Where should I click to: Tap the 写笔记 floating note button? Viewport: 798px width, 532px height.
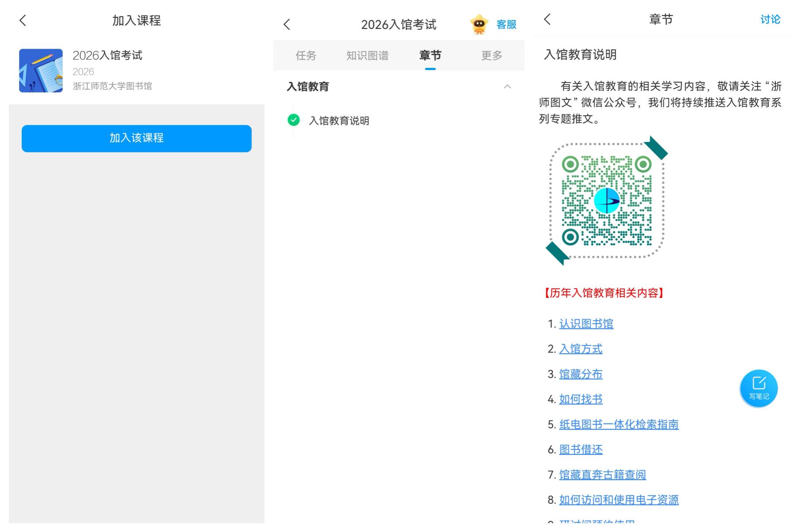pyautogui.click(x=759, y=388)
